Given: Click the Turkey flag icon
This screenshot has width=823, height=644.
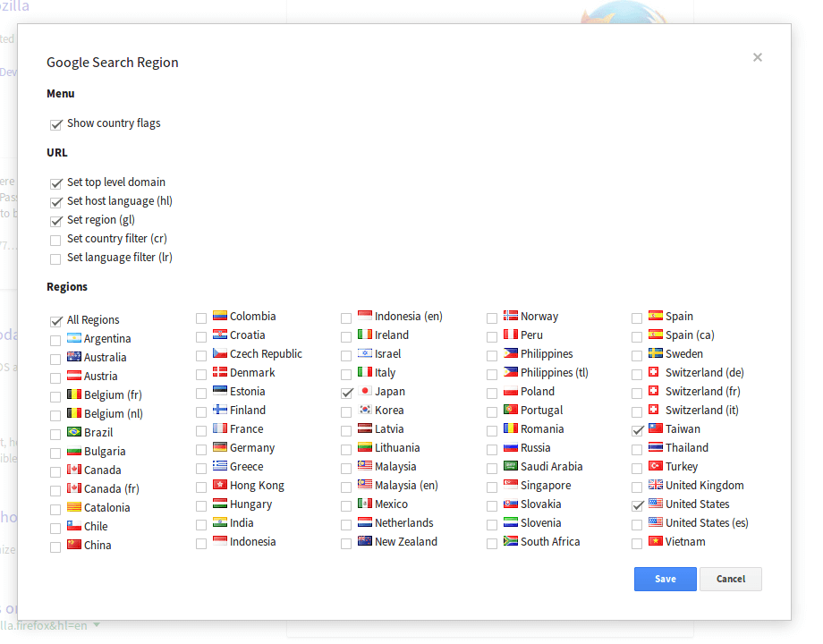Looking at the screenshot, I should [x=656, y=465].
